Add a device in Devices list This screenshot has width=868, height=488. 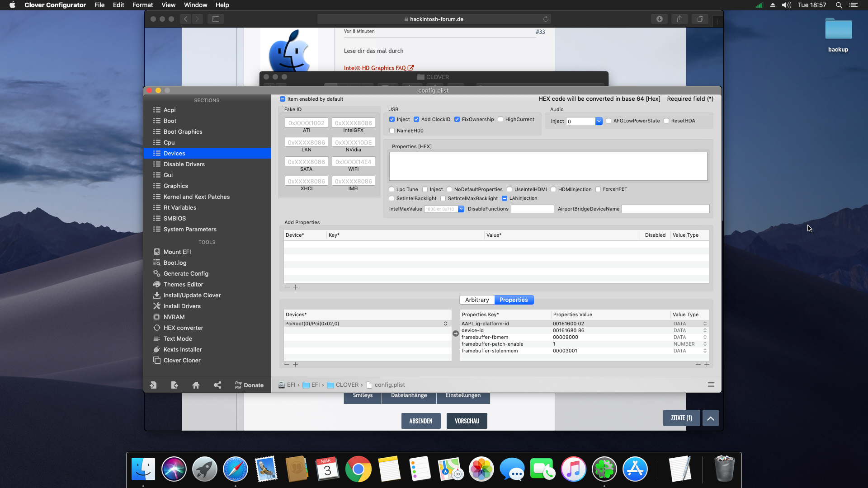(296, 365)
